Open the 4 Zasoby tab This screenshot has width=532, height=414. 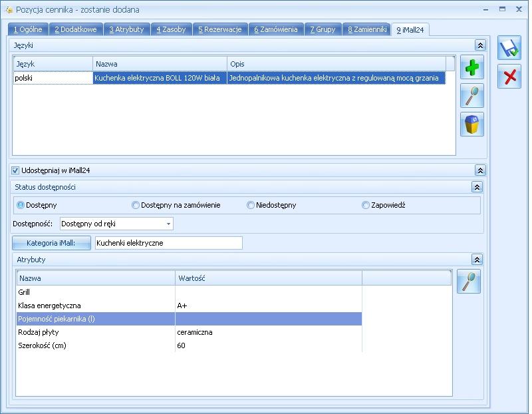coord(172,29)
